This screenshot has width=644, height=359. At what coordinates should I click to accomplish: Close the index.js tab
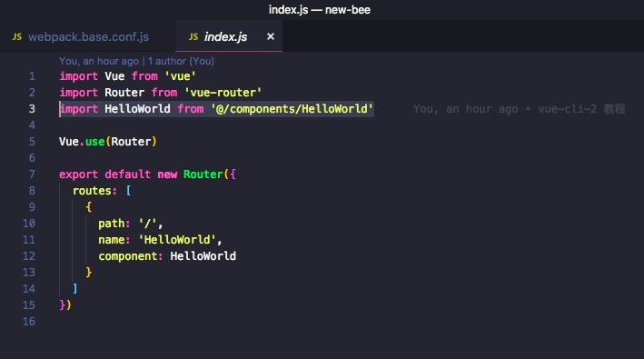tap(271, 36)
